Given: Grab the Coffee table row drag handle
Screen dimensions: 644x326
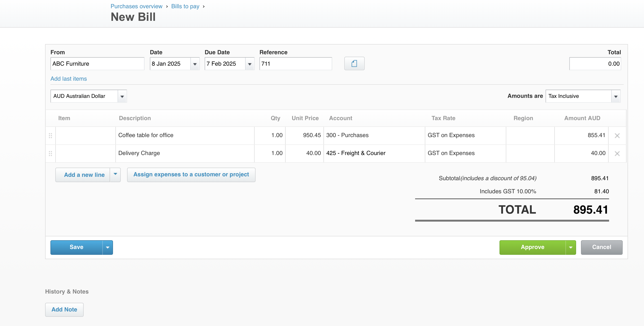Looking at the screenshot, I should point(50,136).
